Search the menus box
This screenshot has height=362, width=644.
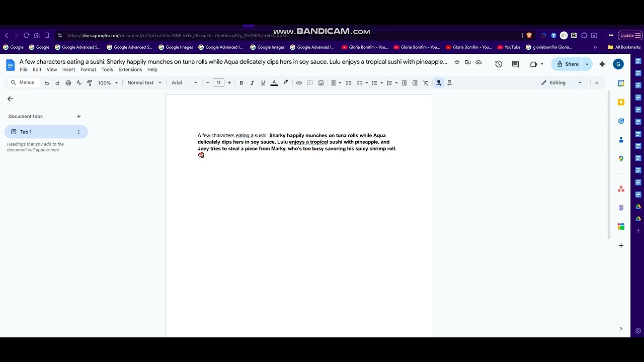[23, 82]
